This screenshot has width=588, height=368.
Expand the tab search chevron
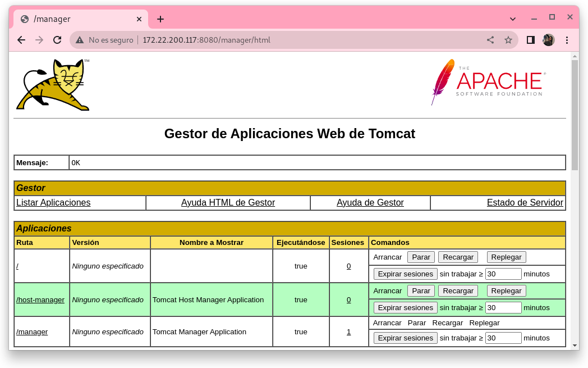[513, 19]
